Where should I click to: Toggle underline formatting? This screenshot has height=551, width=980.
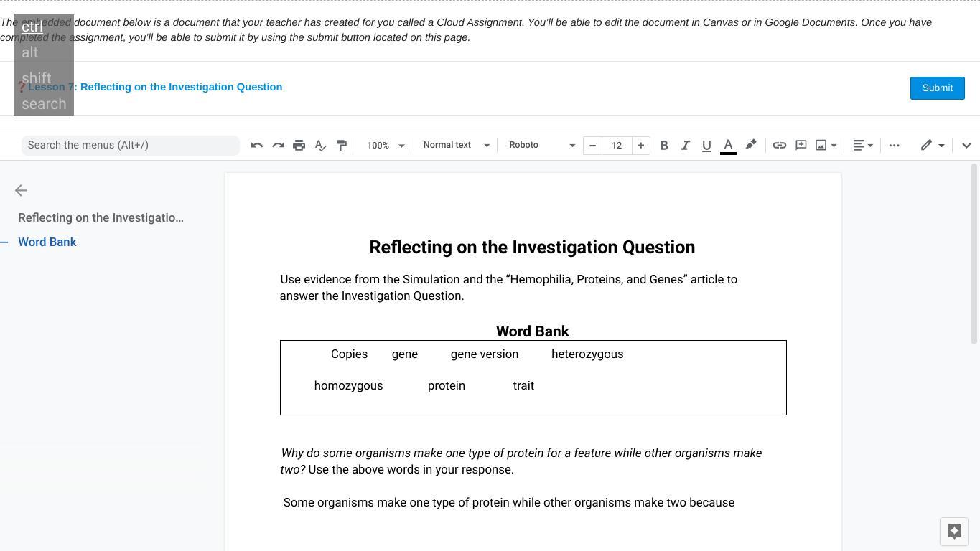pos(706,145)
